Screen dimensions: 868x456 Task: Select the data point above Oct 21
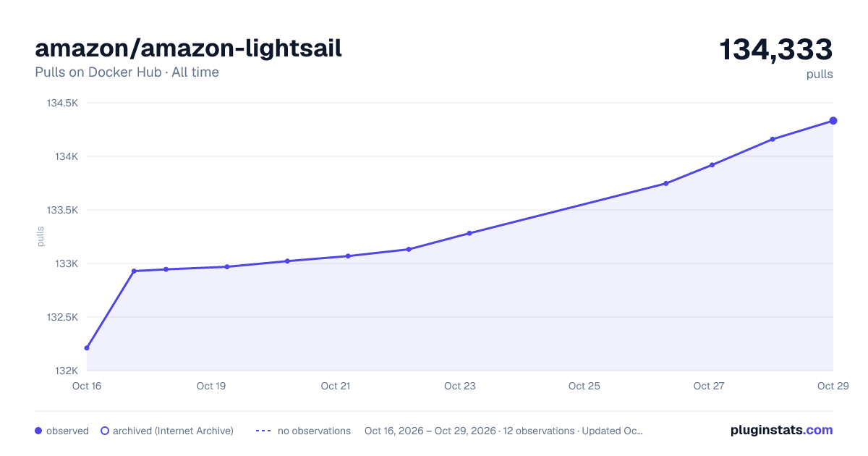[348, 256]
